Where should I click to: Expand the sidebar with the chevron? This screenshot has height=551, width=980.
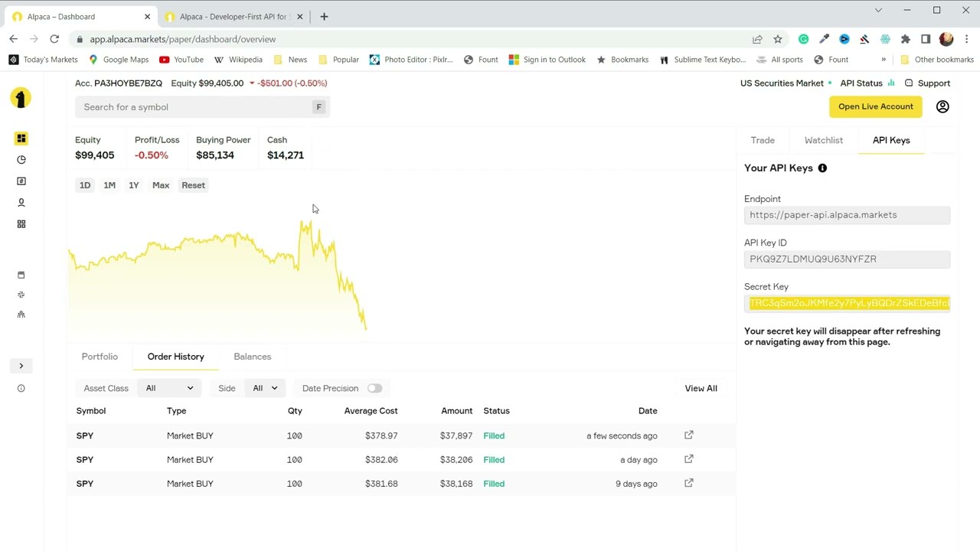click(21, 366)
